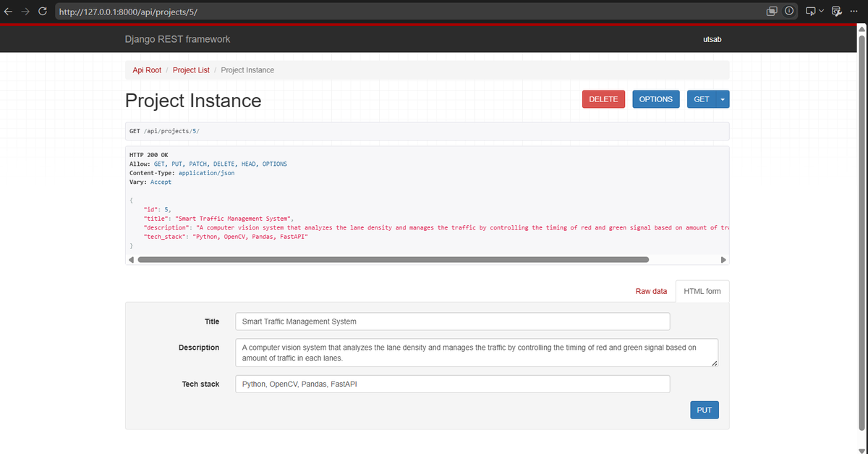868x454 pixels.
Task: Click the "description" JSON line in the response
Action: pyautogui.click(x=436, y=227)
